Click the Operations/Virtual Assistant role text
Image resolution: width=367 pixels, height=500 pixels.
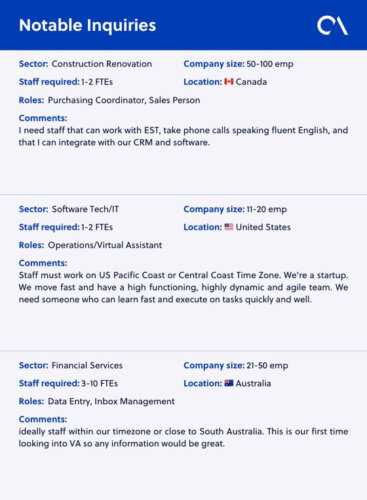tap(105, 245)
